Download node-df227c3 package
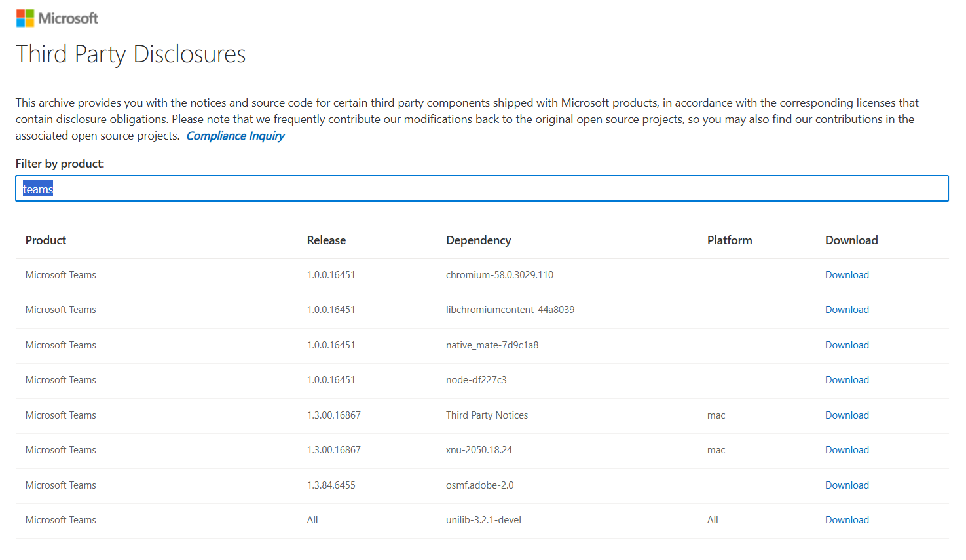966x560 pixels. coord(847,380)
